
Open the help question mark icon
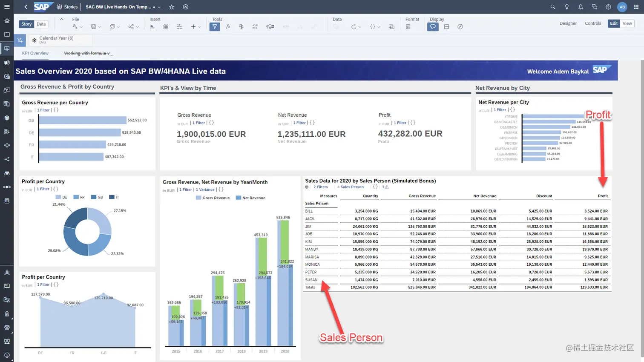click(x=608, y=7)
